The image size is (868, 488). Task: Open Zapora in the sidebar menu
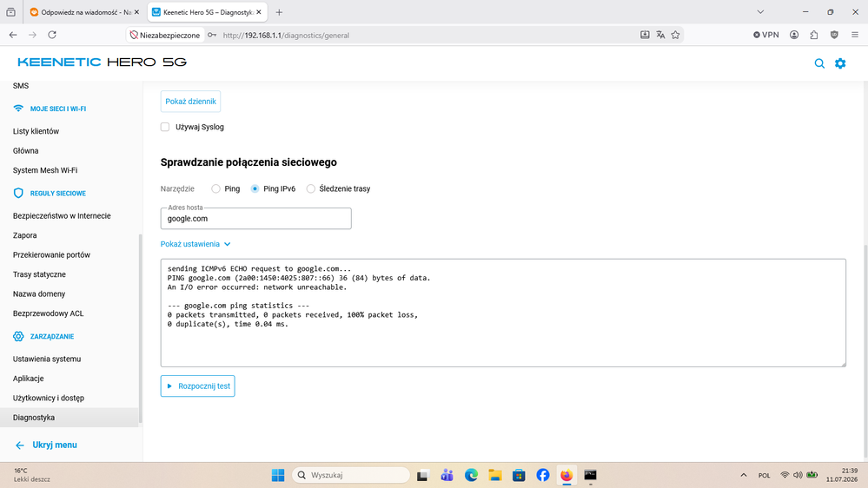(x=25, y=235)
